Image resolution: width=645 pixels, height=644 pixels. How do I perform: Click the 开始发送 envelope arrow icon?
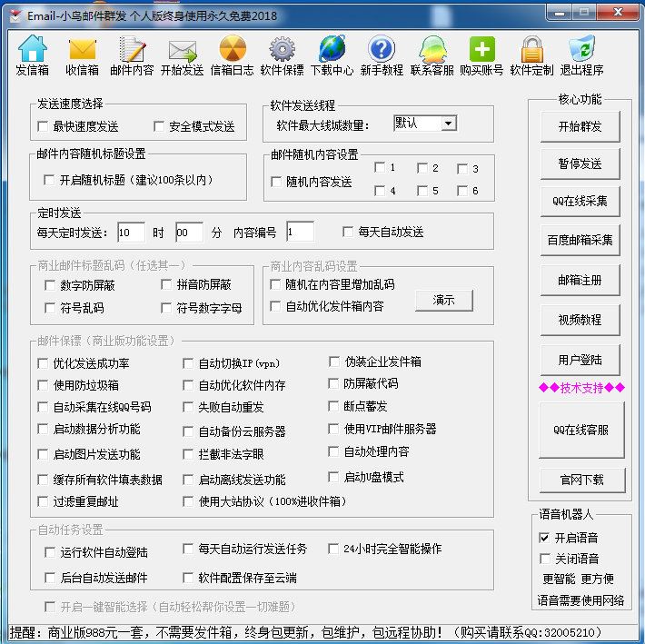click(x=183, y=50)
